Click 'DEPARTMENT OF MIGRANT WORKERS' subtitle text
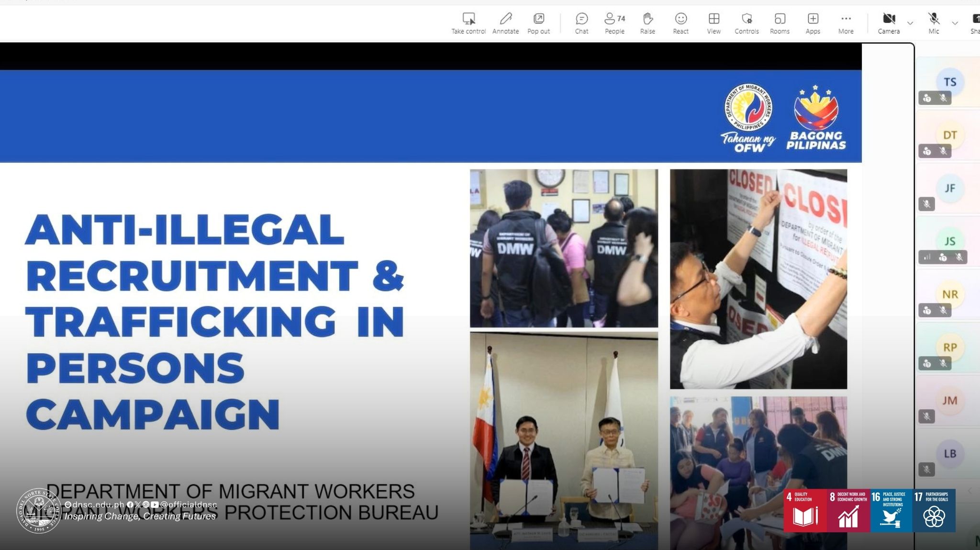This screenshot has height=550, width=980. (230, 492)
